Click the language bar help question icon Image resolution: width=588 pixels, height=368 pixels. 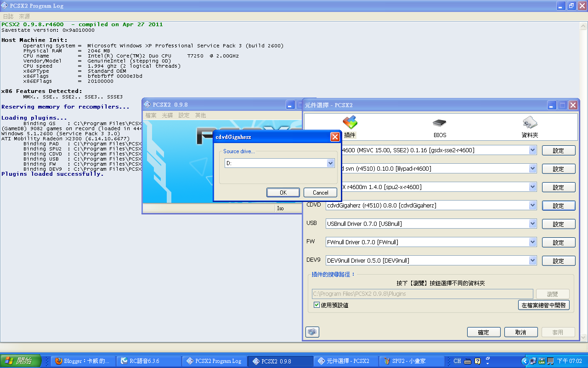click(478, 361)
